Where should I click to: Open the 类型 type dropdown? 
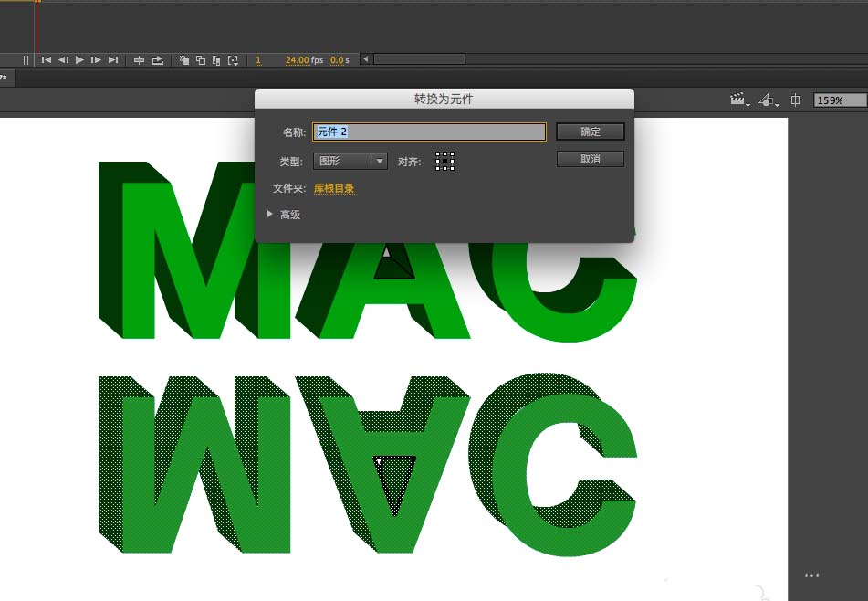pos(350,161)
